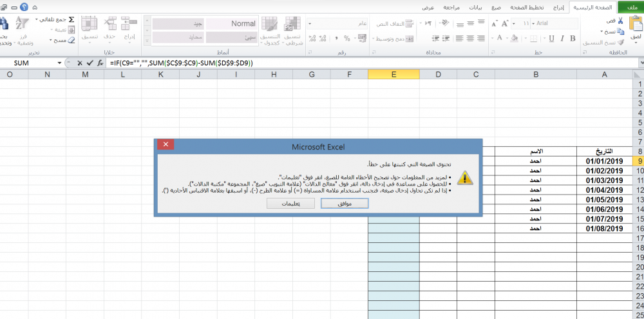
Task: Click the Percent Style button
Action: coord(347,38)
